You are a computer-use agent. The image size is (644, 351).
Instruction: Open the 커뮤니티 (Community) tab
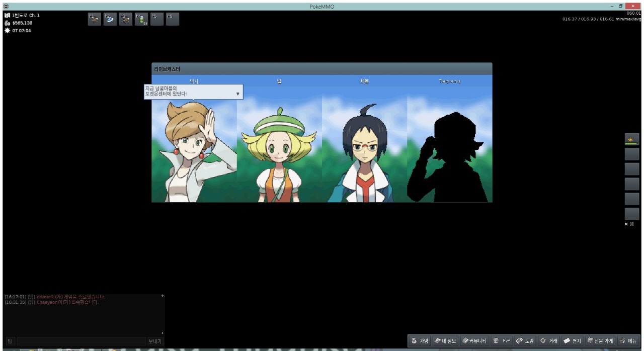475,341
